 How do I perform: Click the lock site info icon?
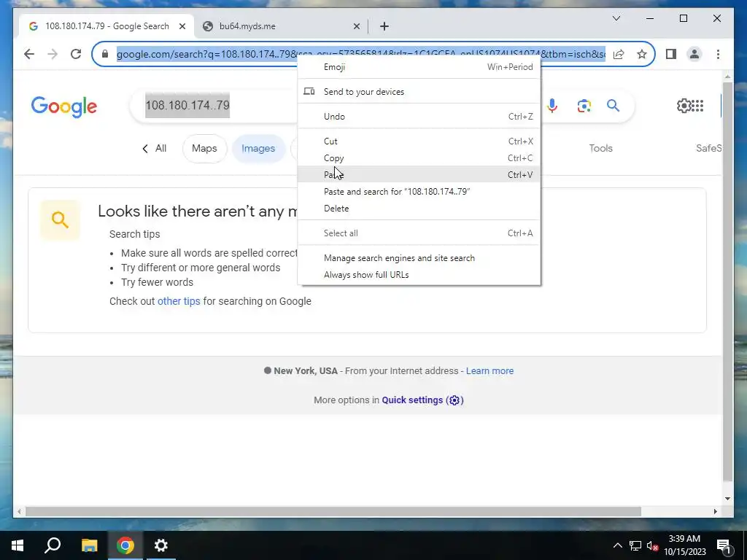(105, 54)
